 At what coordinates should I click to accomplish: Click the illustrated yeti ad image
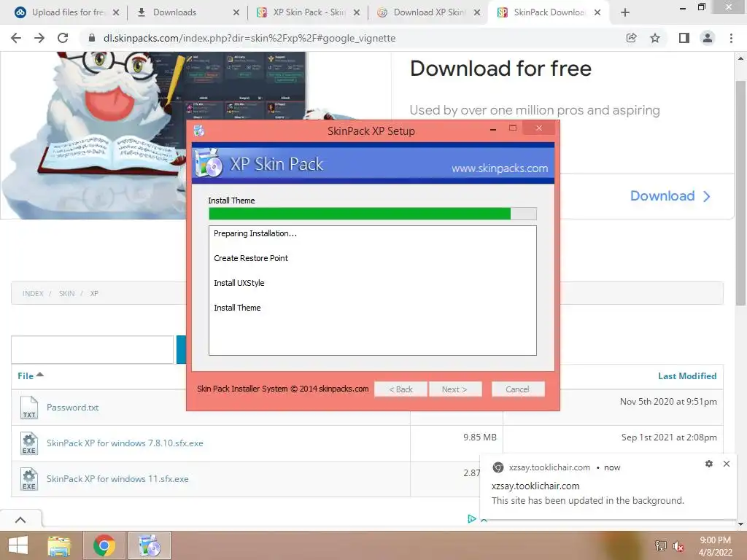pyautogui.click(x=152, y=136)
